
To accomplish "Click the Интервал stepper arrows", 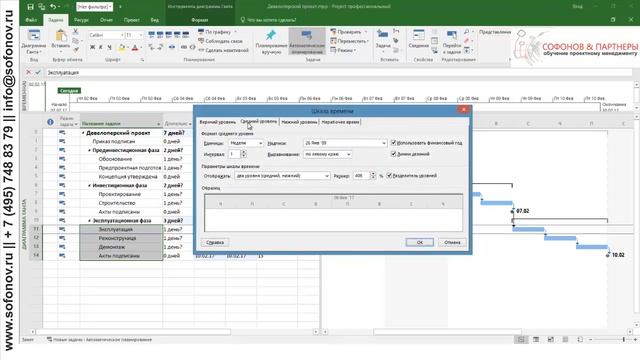I will [244, 154].
